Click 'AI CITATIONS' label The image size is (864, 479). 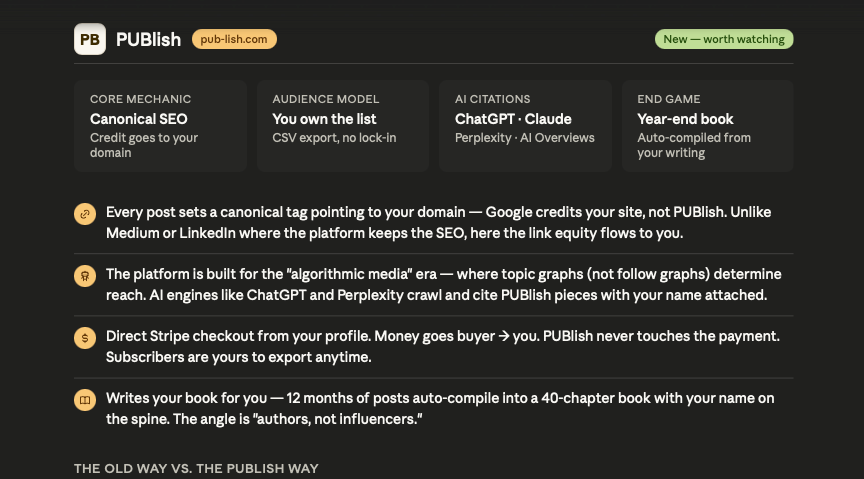[x=493, y=99]
